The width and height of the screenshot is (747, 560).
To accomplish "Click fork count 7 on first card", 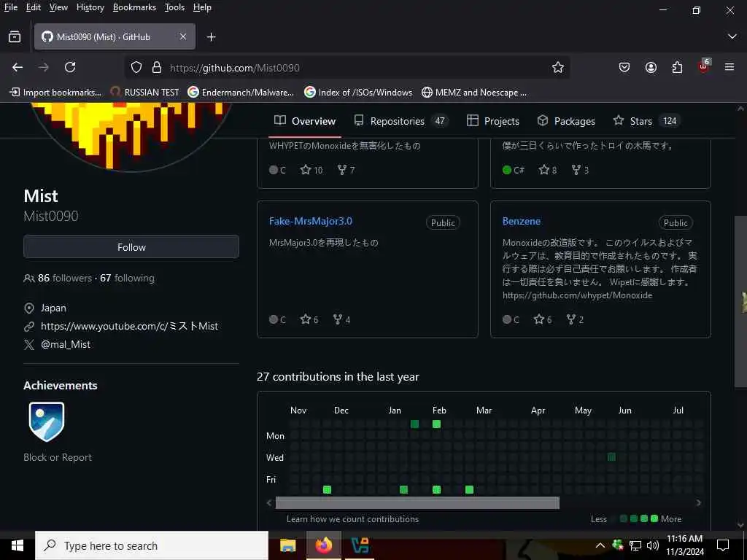I will pyautogui.click(x=346, y=170).
